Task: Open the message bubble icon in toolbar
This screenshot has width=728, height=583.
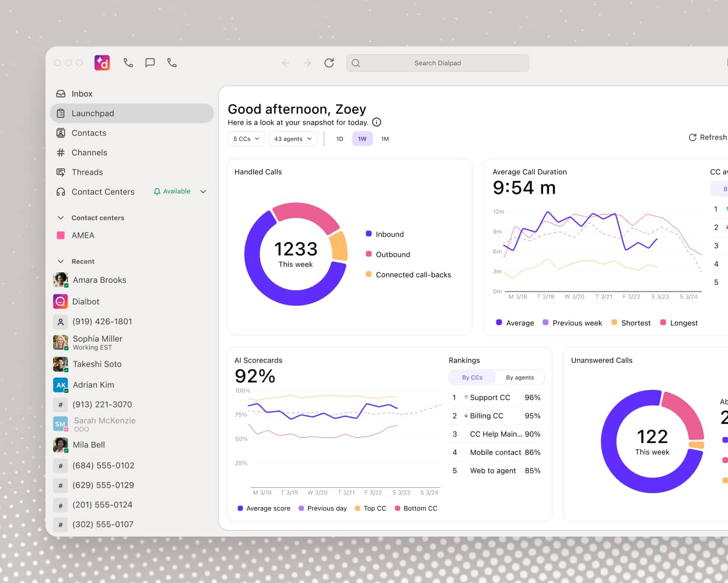Action: (x=150, y=63)
